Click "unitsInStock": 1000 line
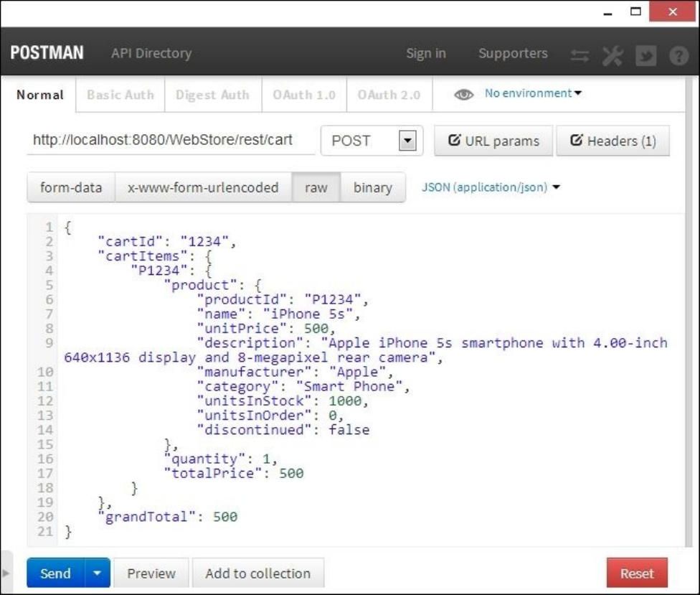The width and height of the screenshot is (700, 595). (x=283, y=400)
